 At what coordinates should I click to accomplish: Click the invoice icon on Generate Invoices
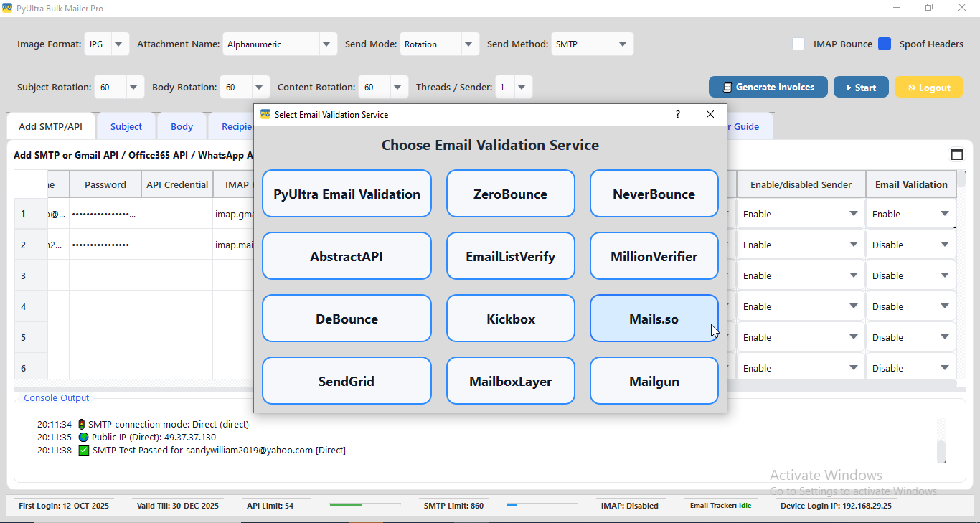coord(726,87)
